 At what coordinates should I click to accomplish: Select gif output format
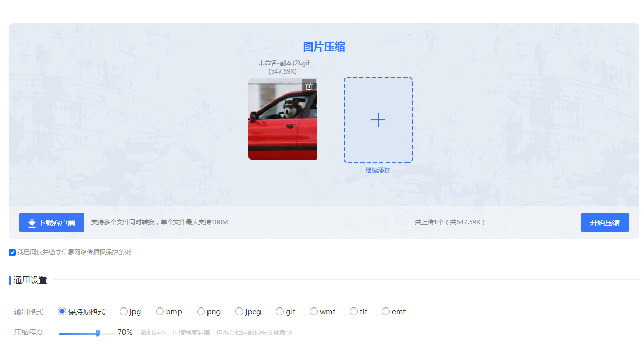pyautogui.click(x=280, y=312)
